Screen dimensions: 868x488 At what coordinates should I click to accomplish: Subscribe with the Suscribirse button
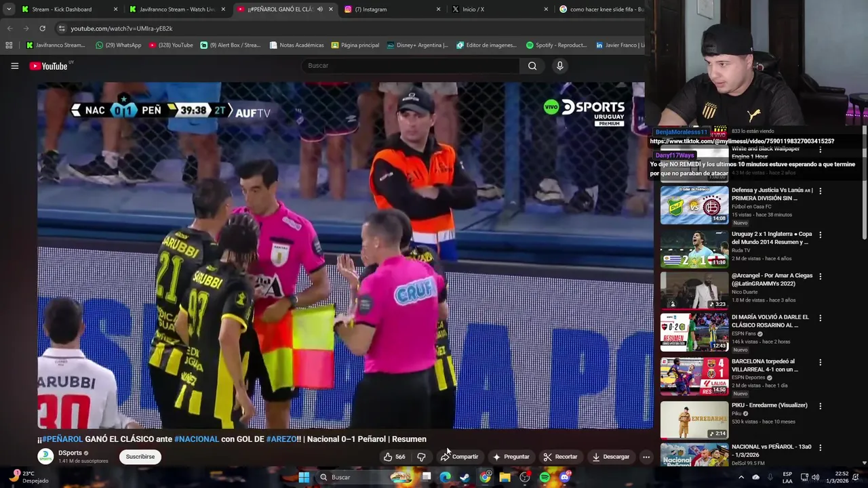click(x=140, y=457)
